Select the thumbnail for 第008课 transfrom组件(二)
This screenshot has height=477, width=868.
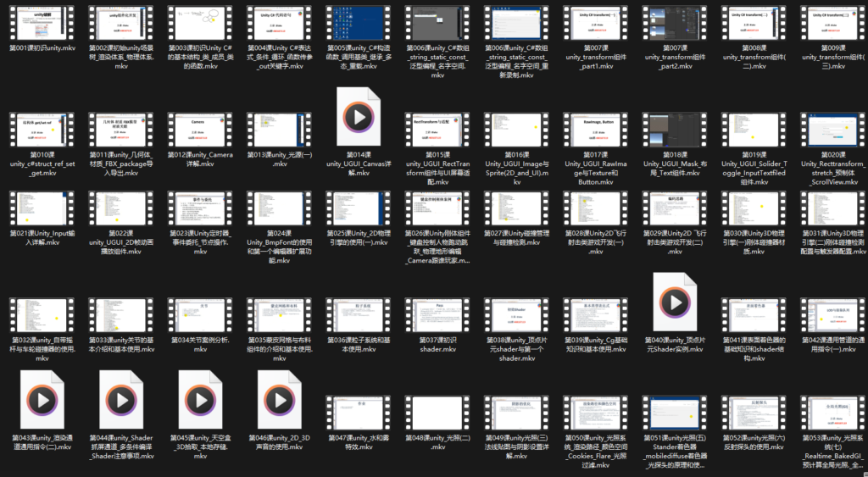click(x=754, y=23)
